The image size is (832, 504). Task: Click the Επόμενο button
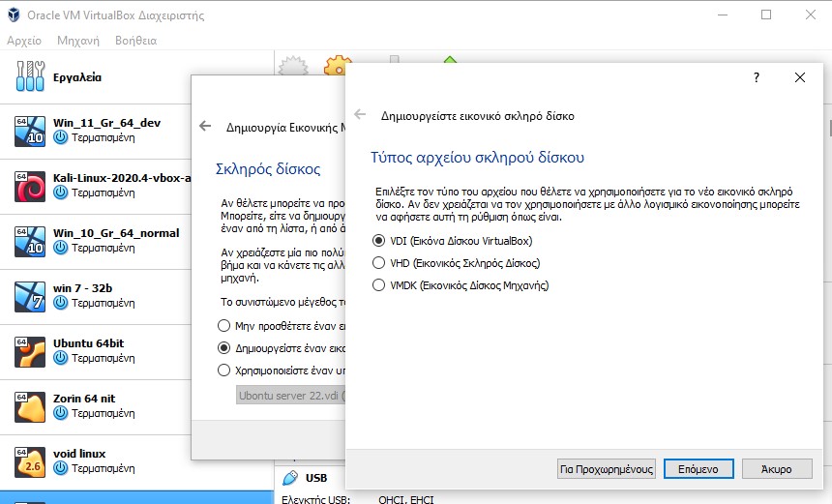(698, 469)
